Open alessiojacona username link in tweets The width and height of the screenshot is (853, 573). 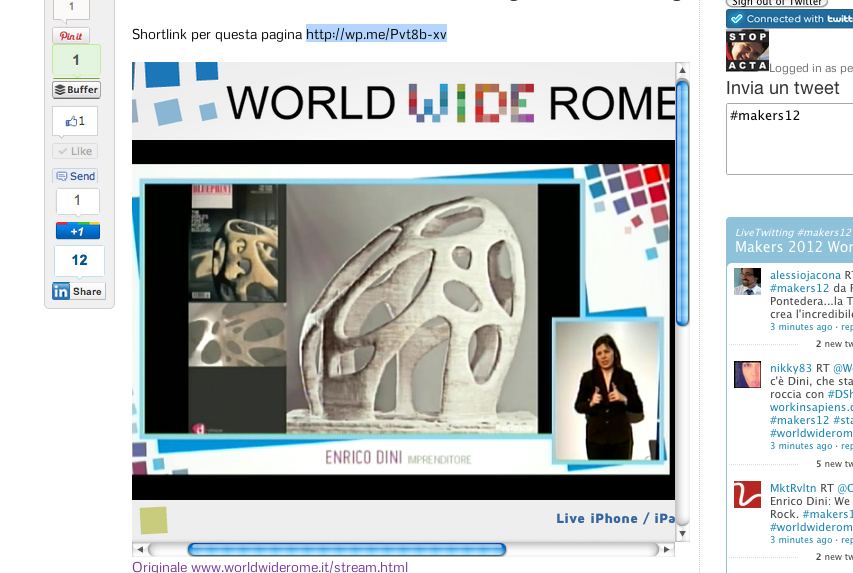pos(805,274)
